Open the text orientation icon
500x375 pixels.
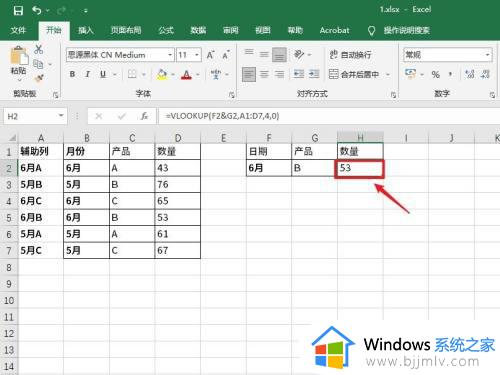click(x=299, y=54)
